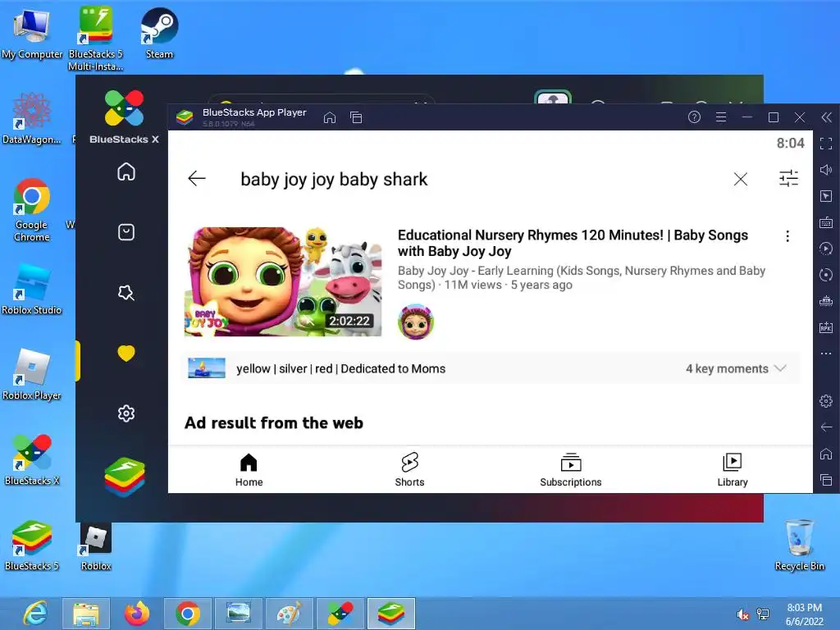Click the 'yellow | silver | red | Dedicated to Moms' text

340,368
